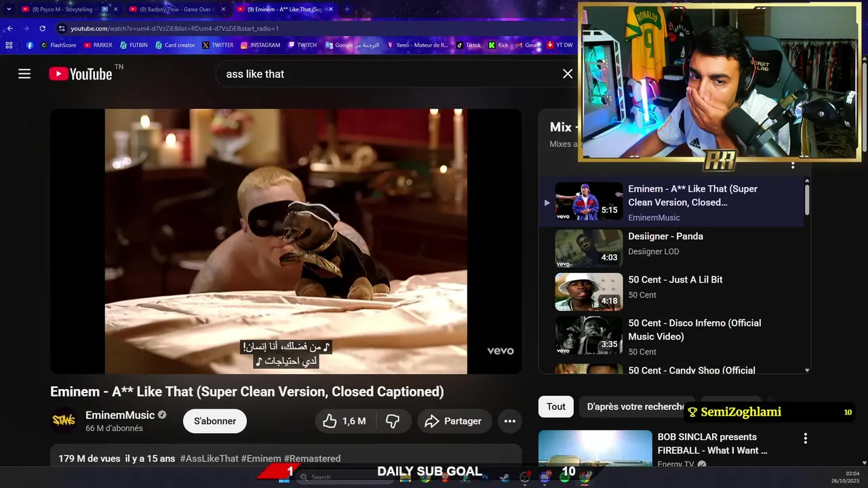Image resolution: width=868 pixels, height=488 pixels.
Task: Play Desiigner - Panda from the mix
Action: tap(671, 248)
